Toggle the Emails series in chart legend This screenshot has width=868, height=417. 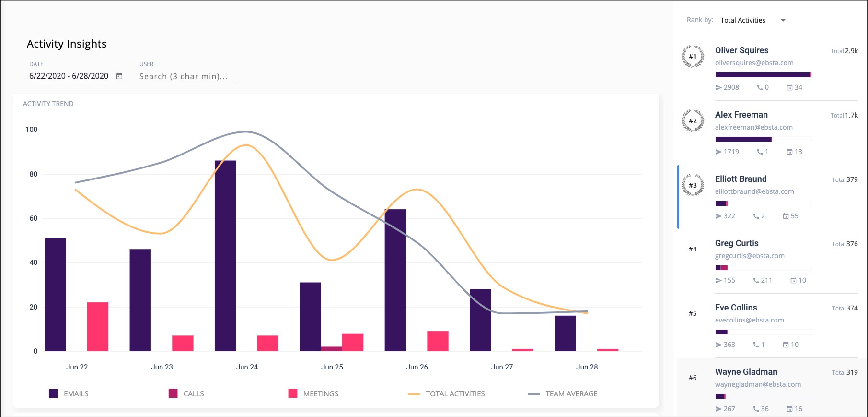coord(69,394)
